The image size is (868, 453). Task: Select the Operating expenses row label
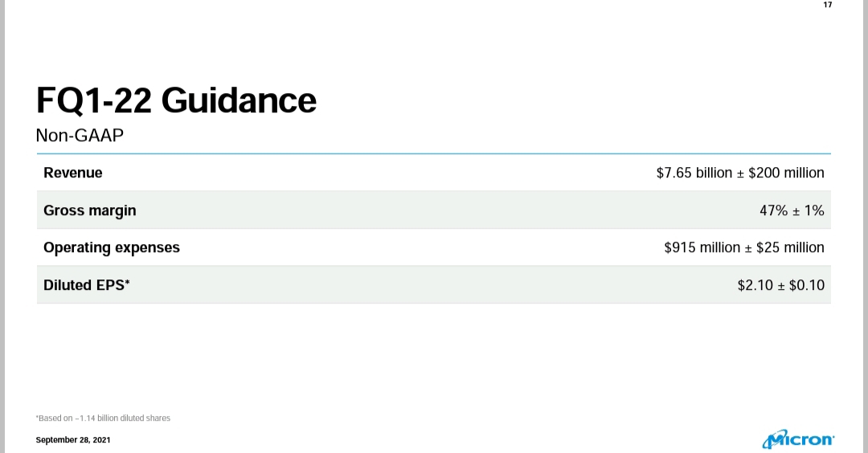[x=112, y=248]
